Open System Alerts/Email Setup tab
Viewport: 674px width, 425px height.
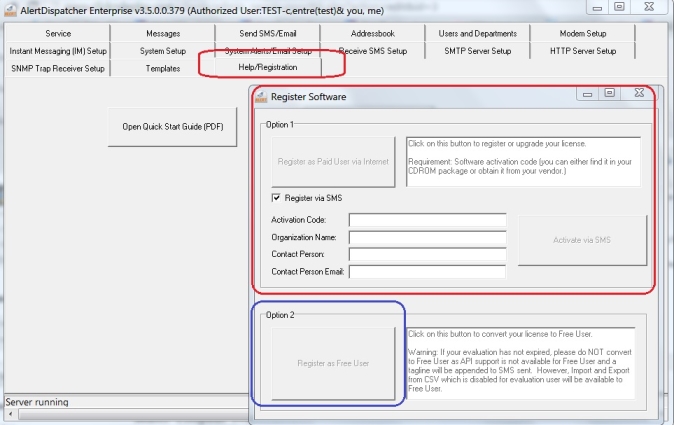[268, 51]
